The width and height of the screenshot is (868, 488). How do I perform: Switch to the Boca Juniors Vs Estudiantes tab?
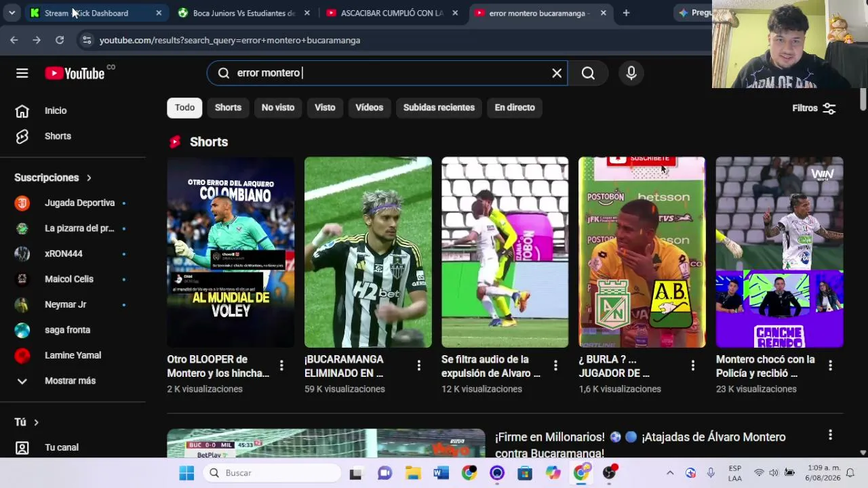point(243,13)
